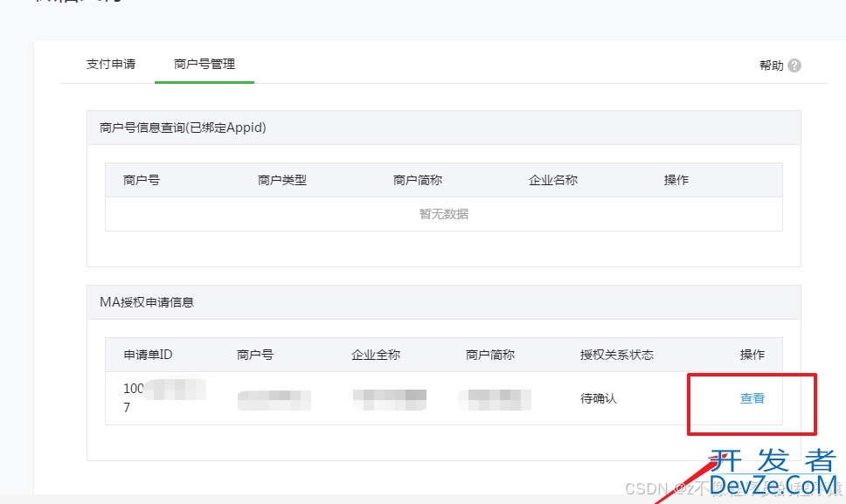Click the 商户类型 column header
This screenshot has height=504, width=846.
point(282,180)
